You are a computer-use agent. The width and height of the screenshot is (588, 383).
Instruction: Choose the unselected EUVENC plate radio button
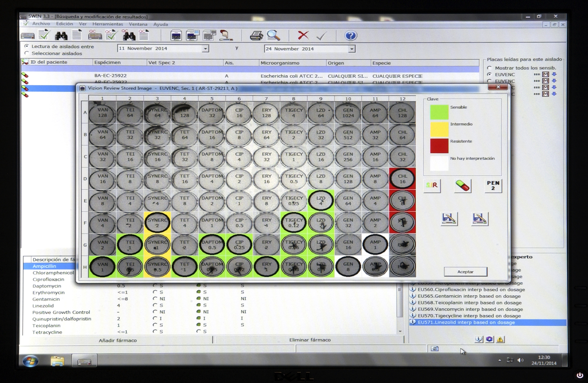point(489,81)
